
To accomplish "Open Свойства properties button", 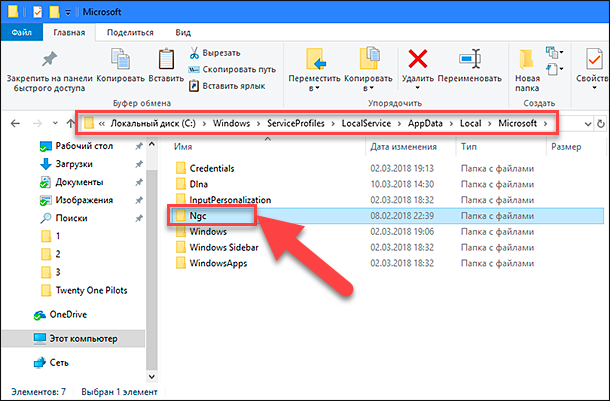I will [x=594, y=66].
